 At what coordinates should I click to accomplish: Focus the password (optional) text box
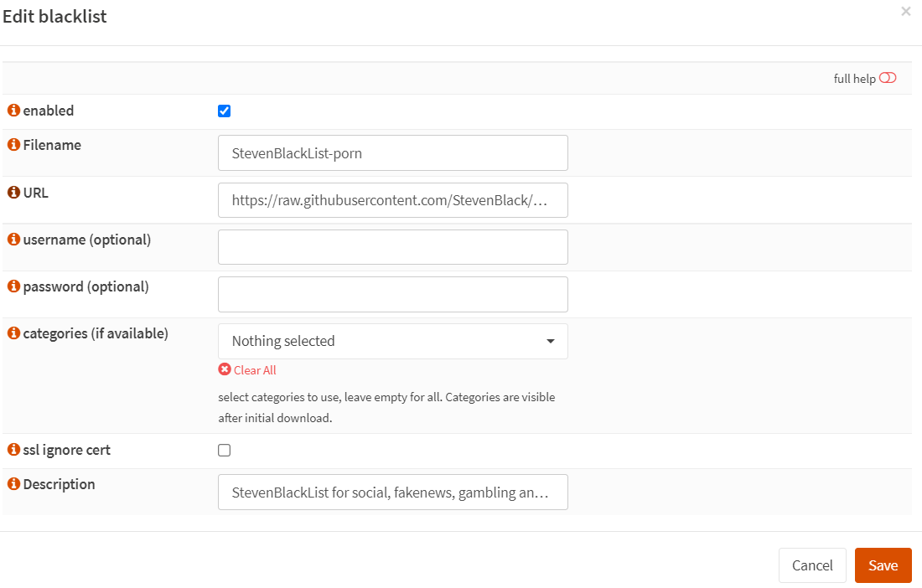pos(392,294)
